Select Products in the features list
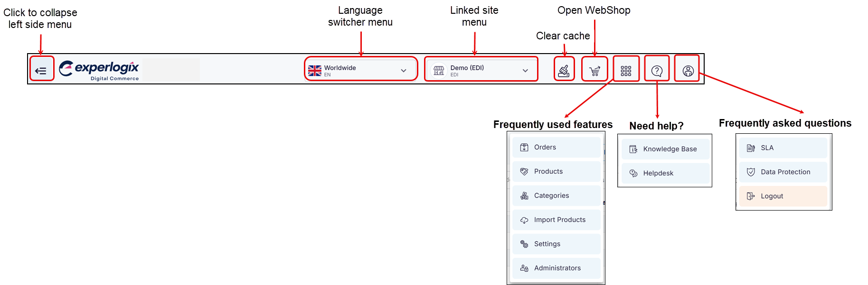The height and width of the screenshot is (285, 868). 556,172
